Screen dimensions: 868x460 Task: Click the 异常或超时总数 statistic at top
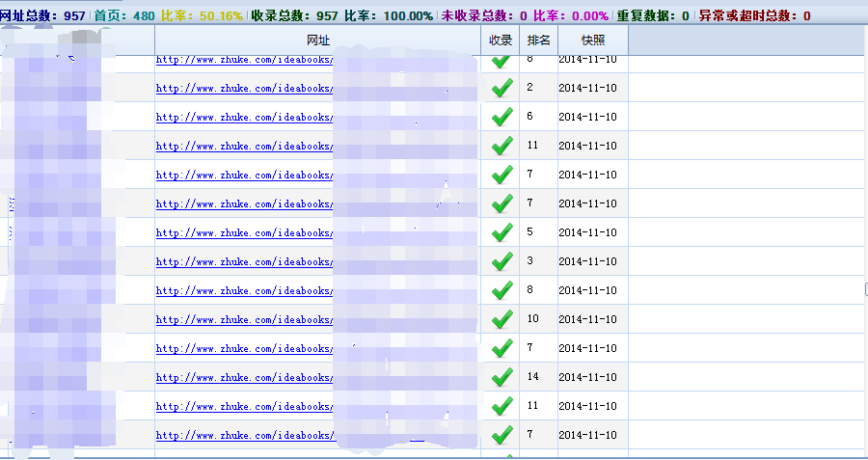pyautogui.click(x=754, y=16)
